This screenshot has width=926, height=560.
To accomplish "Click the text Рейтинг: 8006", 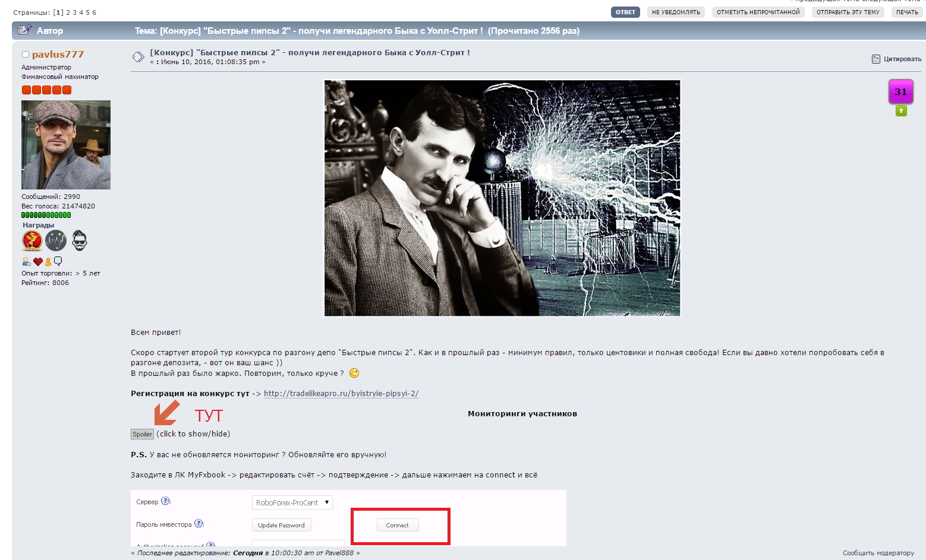I will (x=45, y=283).
